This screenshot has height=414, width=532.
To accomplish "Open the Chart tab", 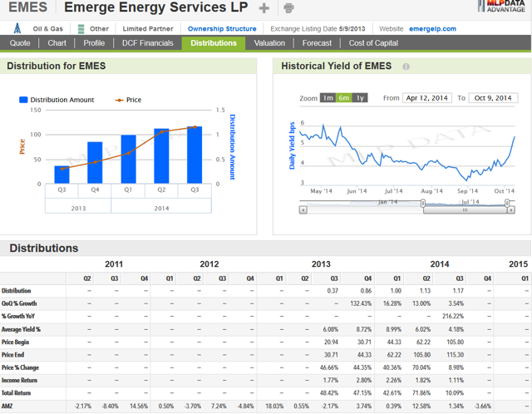I will [57, 43].
